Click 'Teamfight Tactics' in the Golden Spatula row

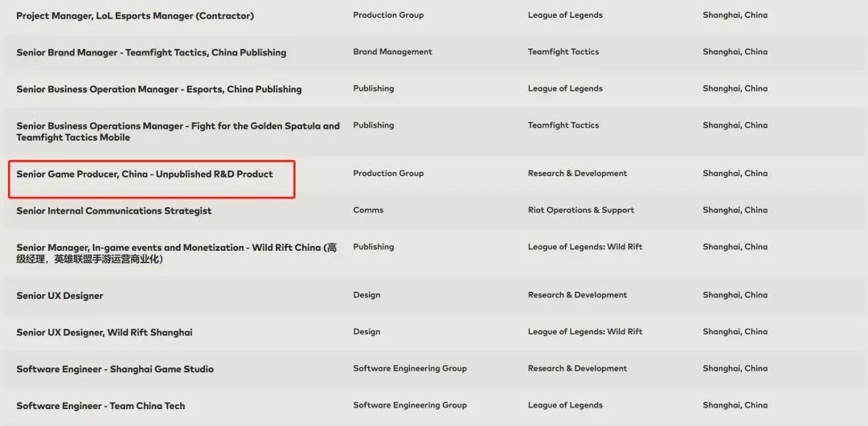[x=563, y=125]
